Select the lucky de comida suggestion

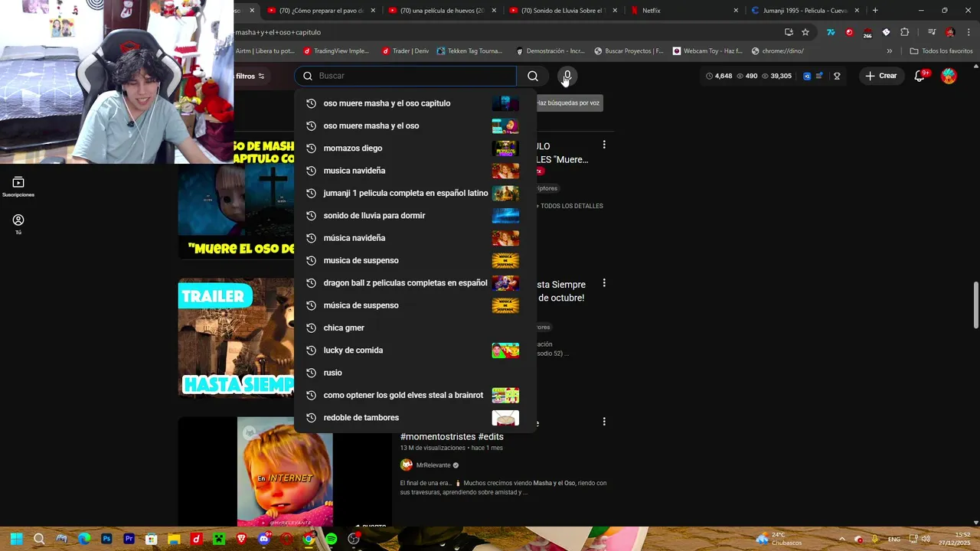point(413,350)
